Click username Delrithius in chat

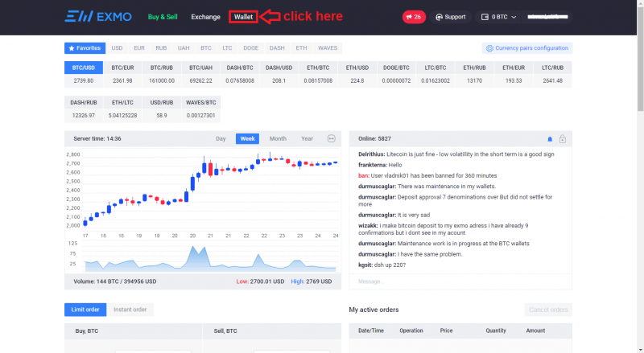pos(371,154)
